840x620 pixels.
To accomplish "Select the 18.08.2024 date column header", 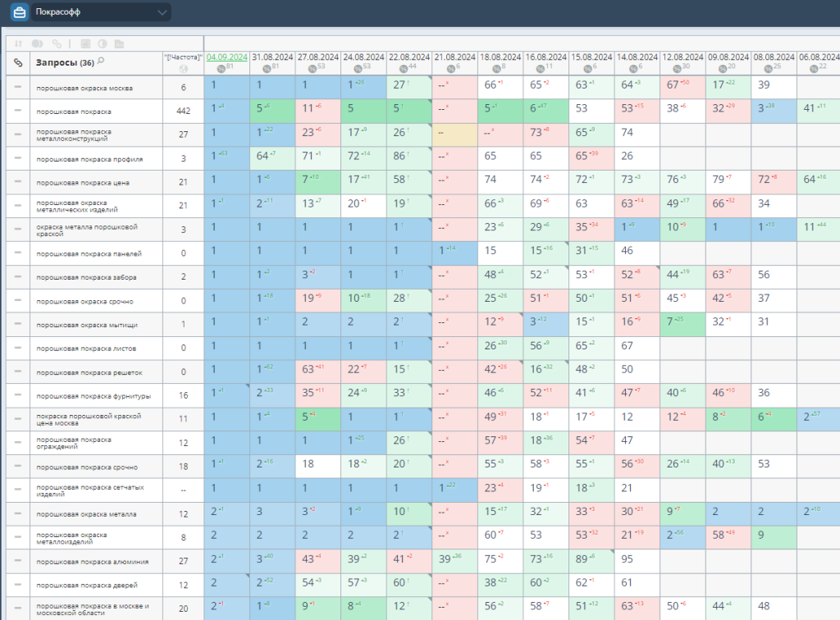I will point(500,57).
